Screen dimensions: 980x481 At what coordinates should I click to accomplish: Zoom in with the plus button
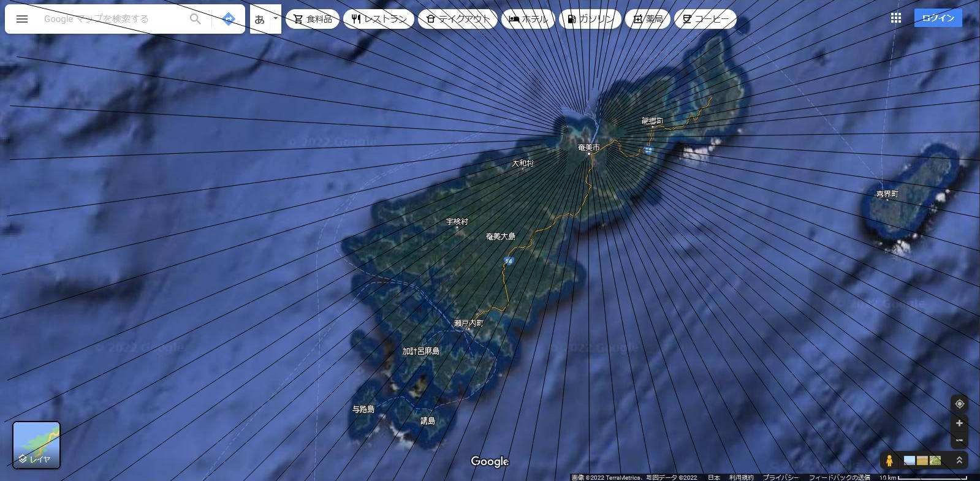960,423
